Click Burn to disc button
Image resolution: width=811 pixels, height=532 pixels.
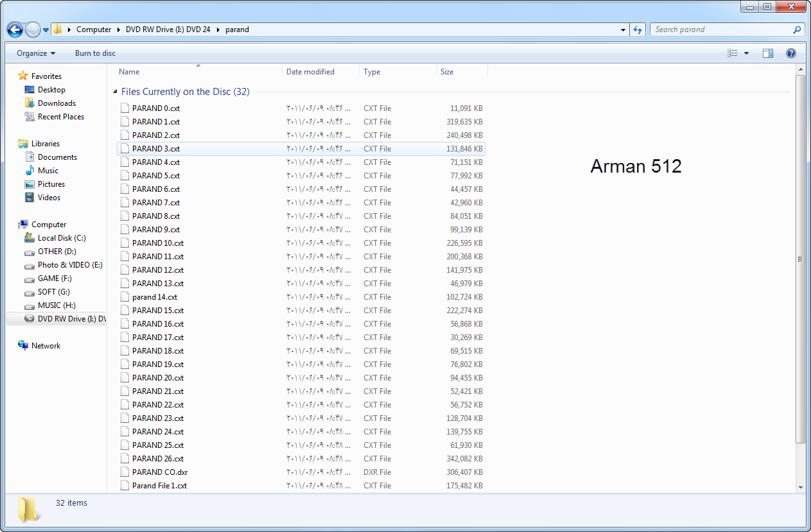click(x=95, y=53)
